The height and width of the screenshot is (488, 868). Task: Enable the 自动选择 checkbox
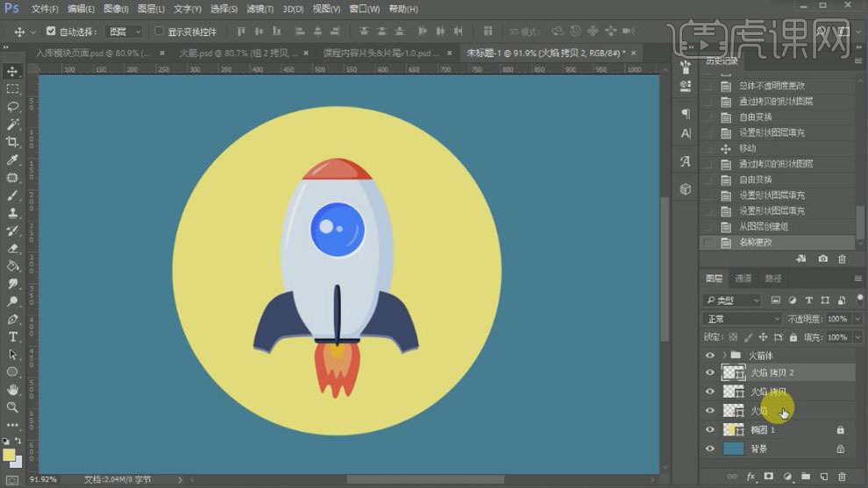51,32
